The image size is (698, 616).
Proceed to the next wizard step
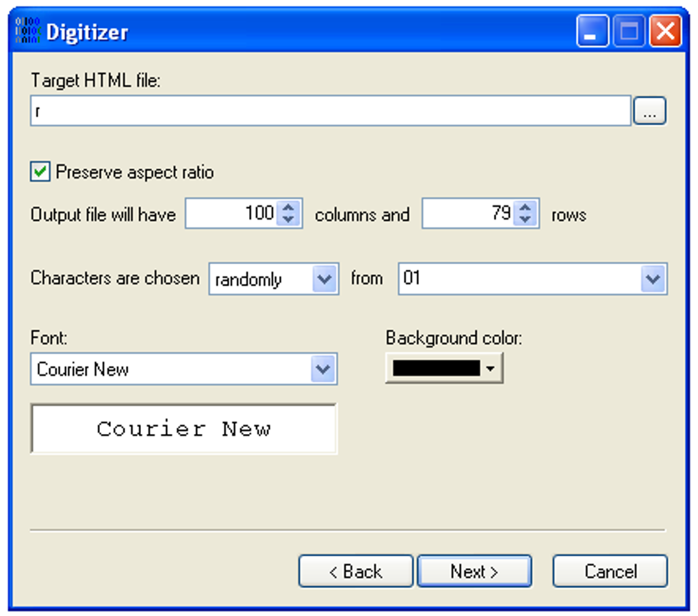click(474, 571)
